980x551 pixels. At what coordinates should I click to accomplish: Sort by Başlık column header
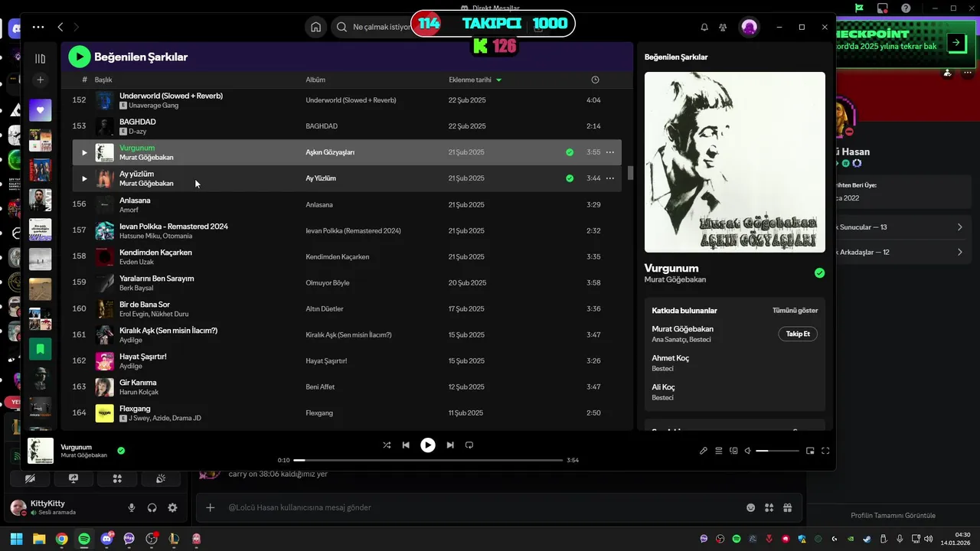(103, 80)
